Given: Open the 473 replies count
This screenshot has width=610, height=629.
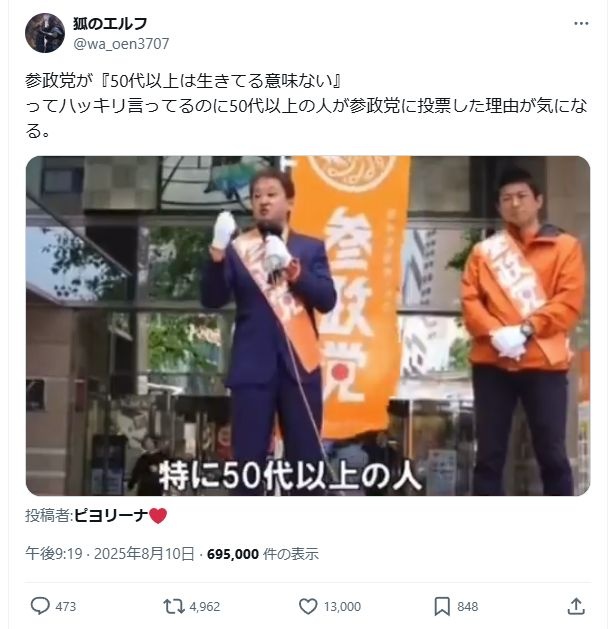Looking at the screenshot, I should (65, 606).
